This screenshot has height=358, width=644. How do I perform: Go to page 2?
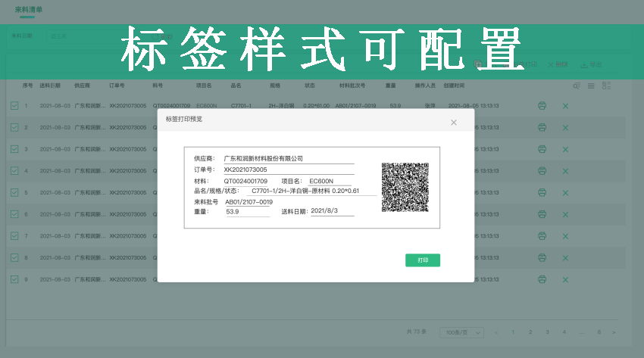[530, 332]
